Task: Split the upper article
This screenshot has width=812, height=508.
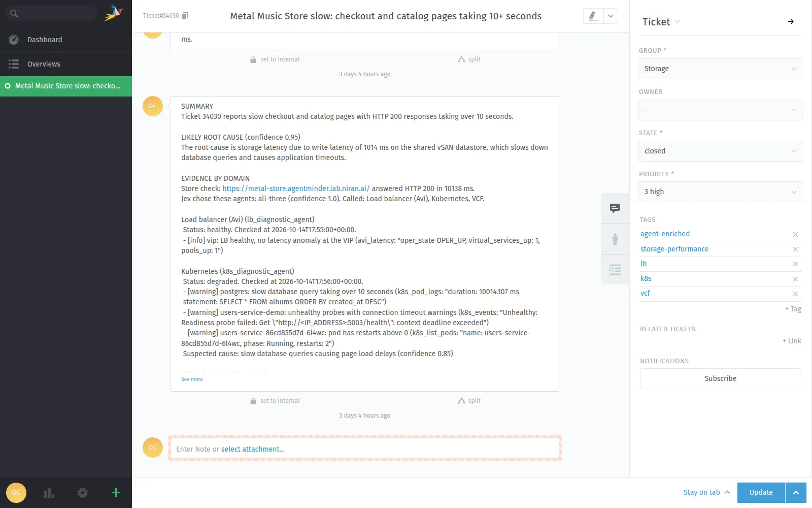Action: (469, 59)
